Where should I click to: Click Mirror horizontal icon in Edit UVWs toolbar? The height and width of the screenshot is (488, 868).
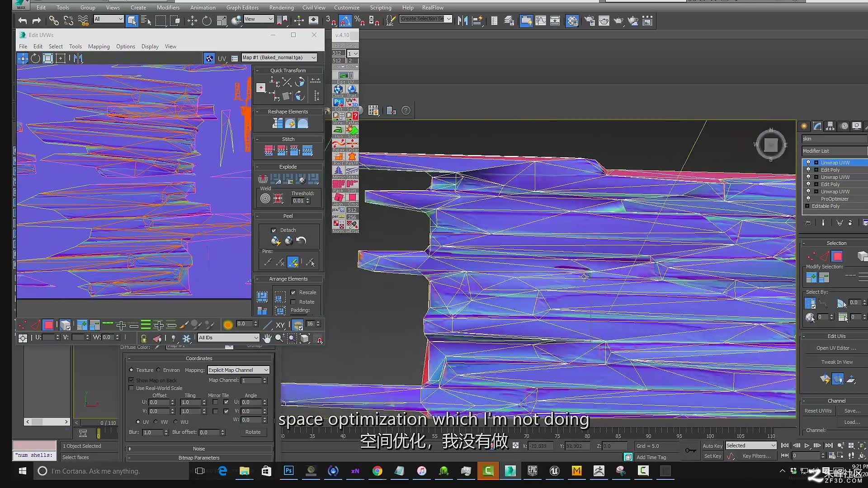pyautogui.click(x=78, y=58)
